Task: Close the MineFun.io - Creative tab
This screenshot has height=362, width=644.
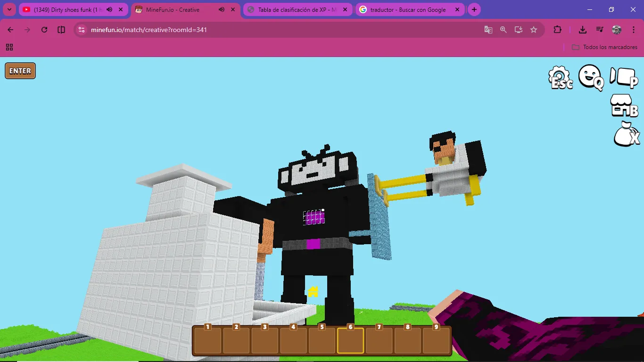Action: tap(233, 10)
